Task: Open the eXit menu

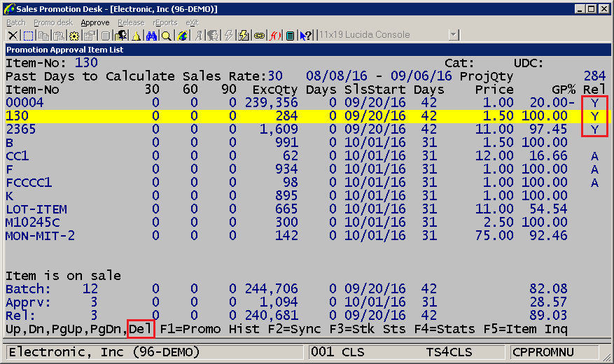Action: (192, 22)
